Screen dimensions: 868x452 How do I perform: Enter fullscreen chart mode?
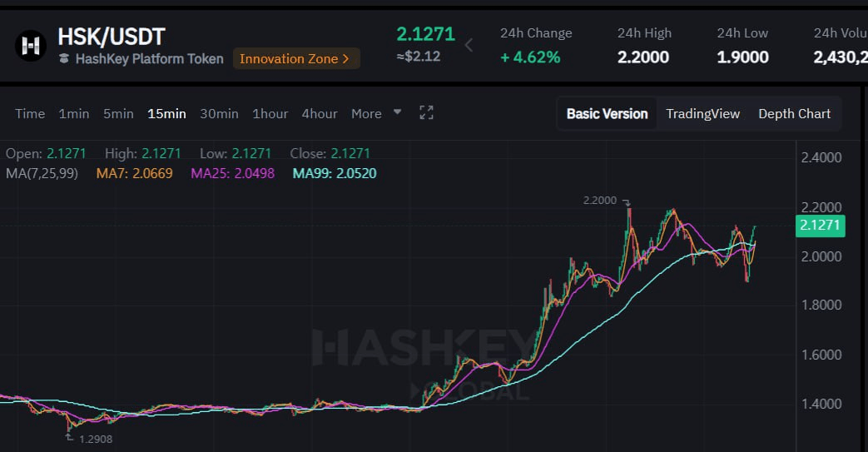pos(426,113)
